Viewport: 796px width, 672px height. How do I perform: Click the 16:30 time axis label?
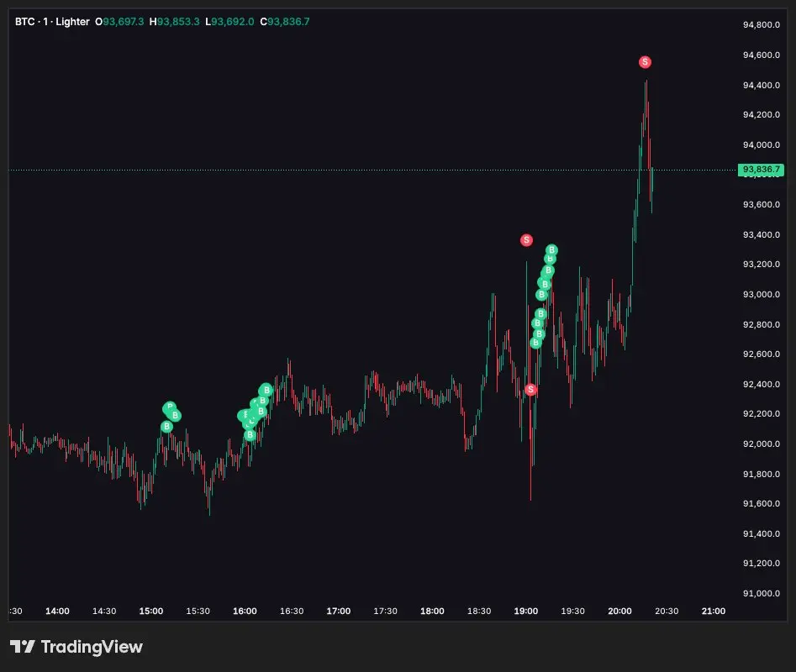(x=292, y=612)
